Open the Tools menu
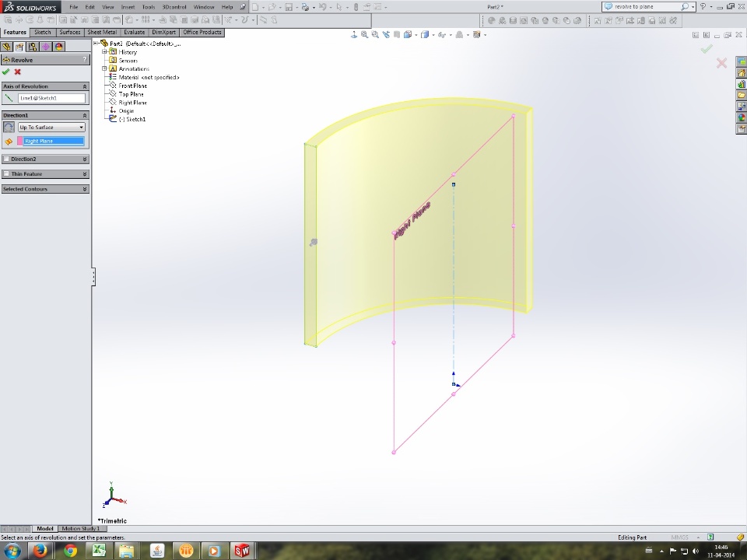This screenshot has height=560, width=747. pos(148,7)
